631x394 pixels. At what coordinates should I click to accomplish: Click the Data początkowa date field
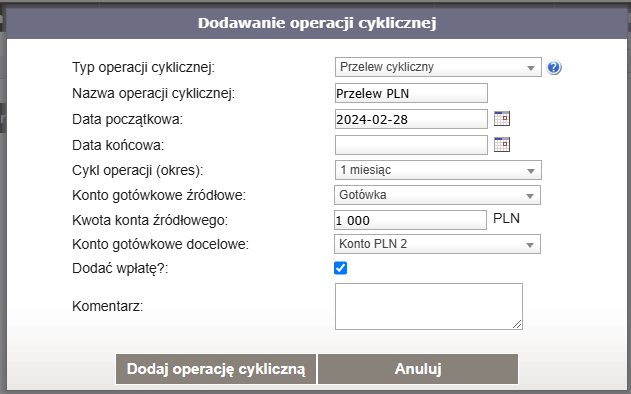[x=411, y=119]
